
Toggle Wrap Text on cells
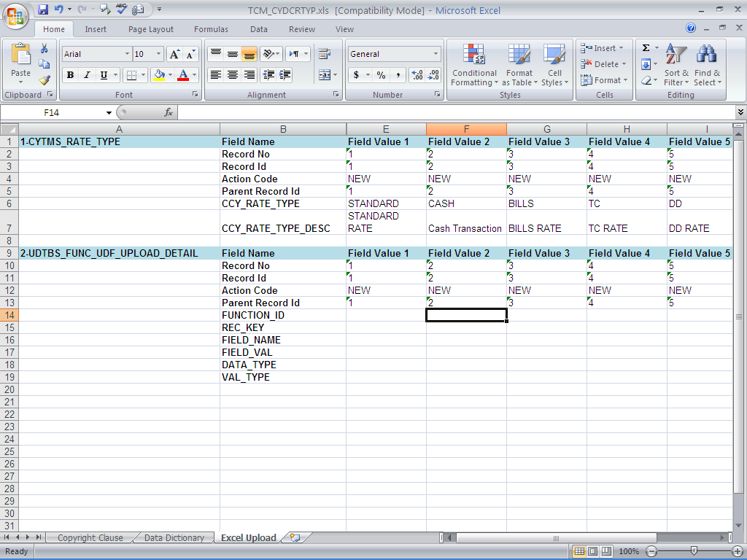click(325, 54)
